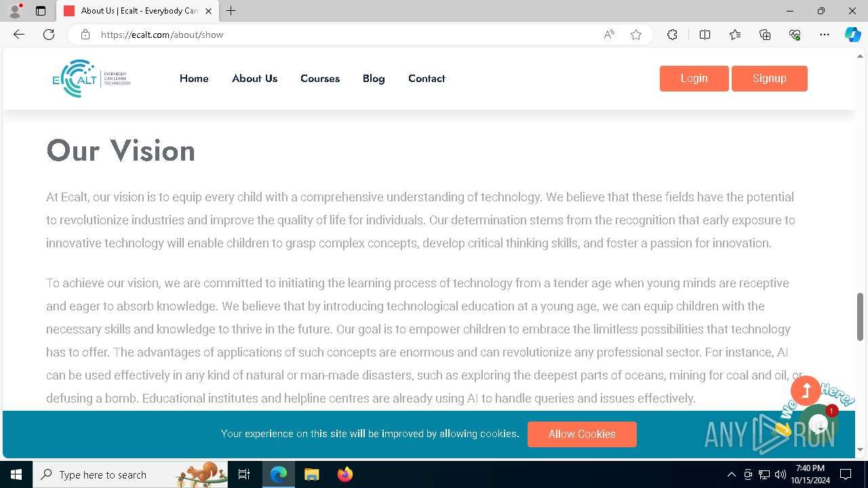Open the clock and date flyout
Screen dimensions: 868x488
click(x=810, y=474)
